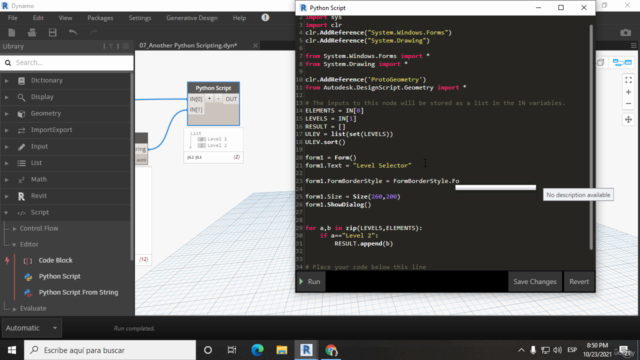Click the notification exclamation icon in menu bar
The image size is (640, 360).
coord(265,18)
